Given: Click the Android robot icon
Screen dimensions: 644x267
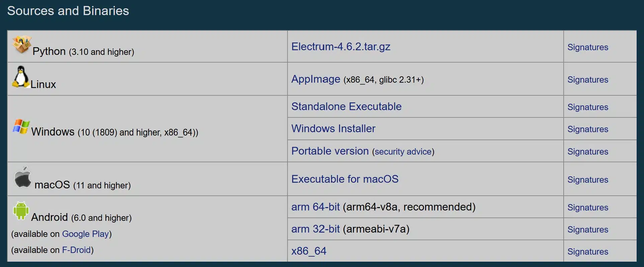Looking at the screenshot, I should (21, 211).
